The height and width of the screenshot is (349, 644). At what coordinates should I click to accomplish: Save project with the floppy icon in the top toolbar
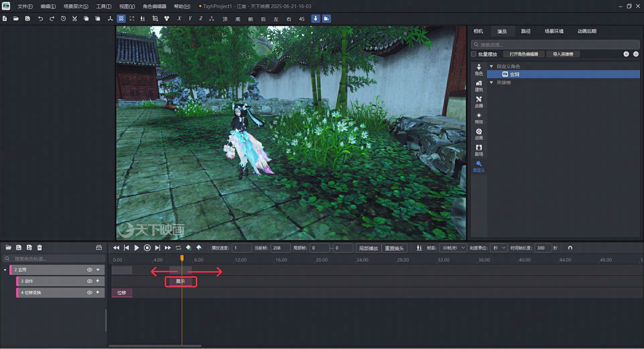coord(28,19)
